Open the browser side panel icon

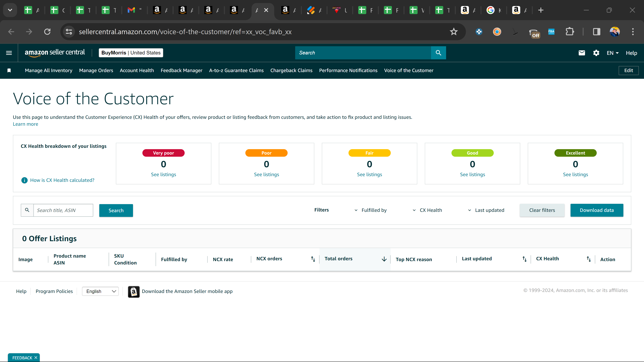coord(597,32)
